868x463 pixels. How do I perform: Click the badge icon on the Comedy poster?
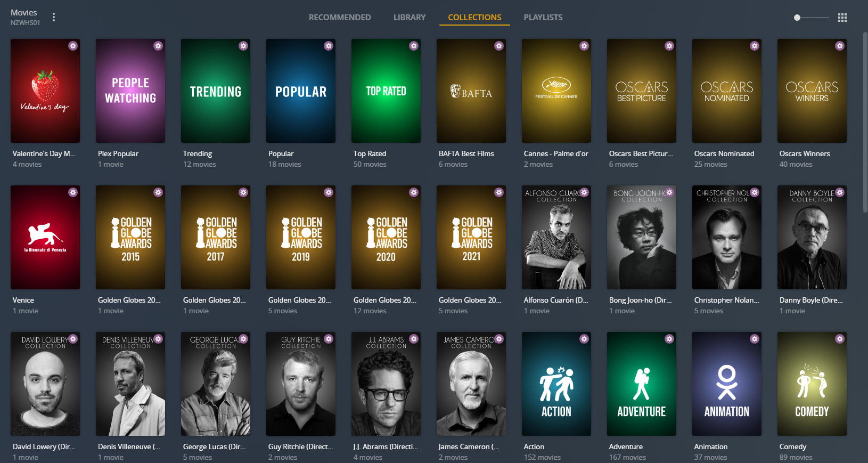pos(840,339)
